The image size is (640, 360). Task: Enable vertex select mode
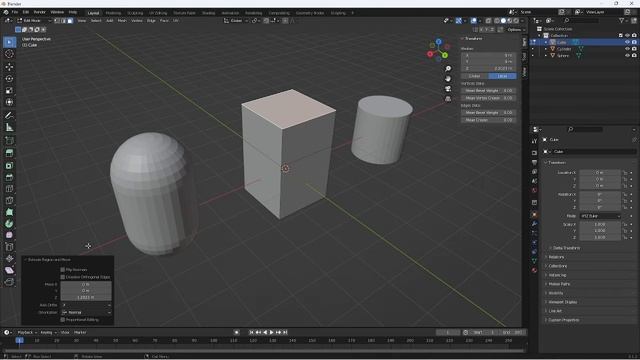coord(57,20)
